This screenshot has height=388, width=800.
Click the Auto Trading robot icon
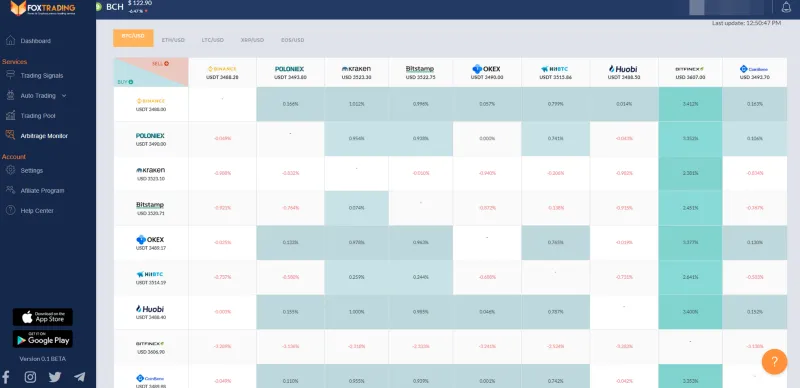click(10, 95)
